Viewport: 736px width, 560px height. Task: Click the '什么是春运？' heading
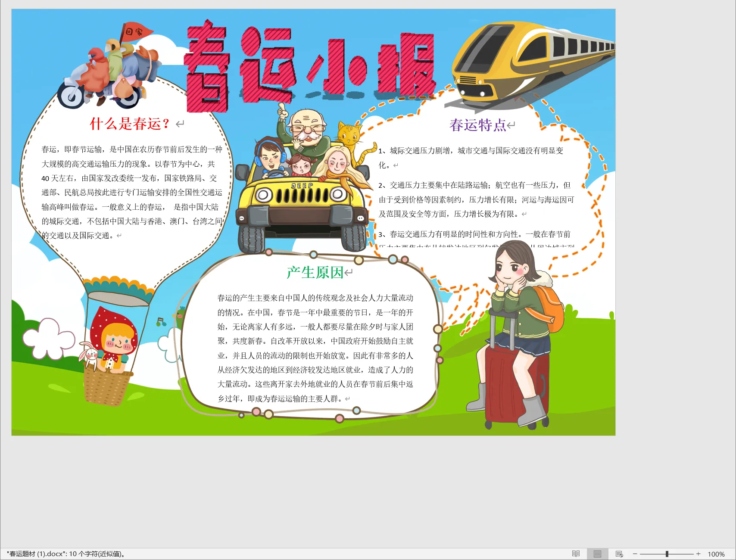(x=130, y=124)
